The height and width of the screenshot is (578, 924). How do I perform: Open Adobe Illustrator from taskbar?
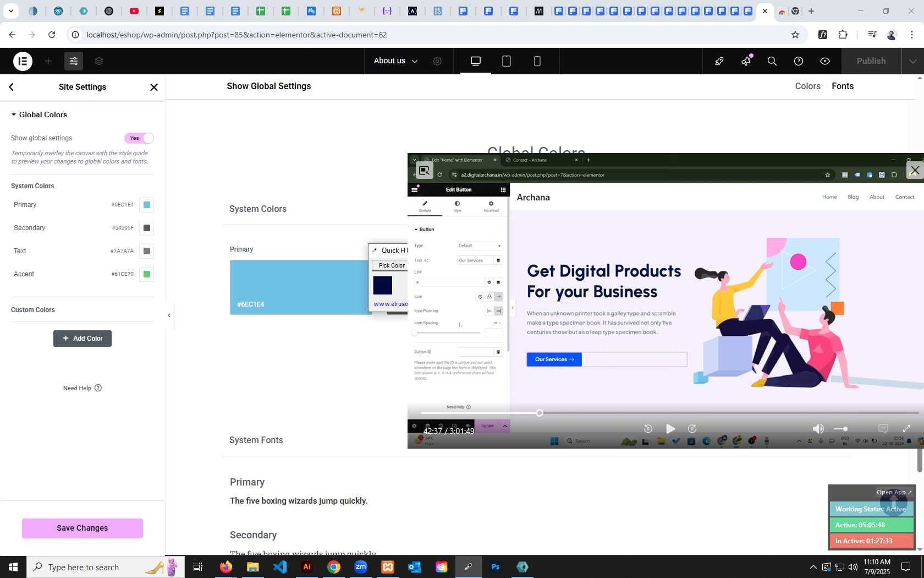point(307,567)
